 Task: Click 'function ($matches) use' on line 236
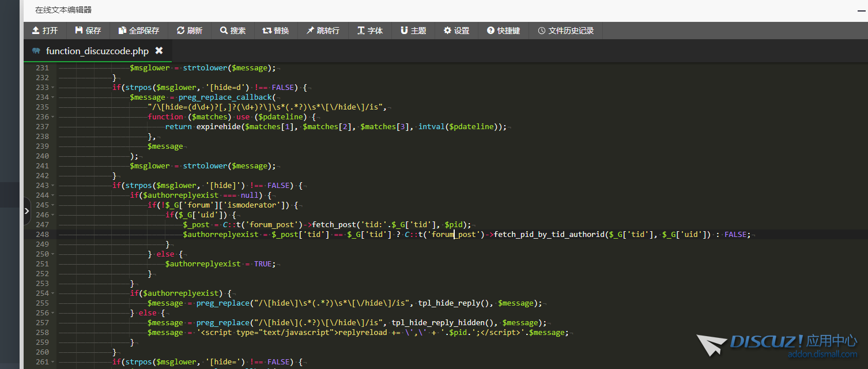click(x=200, y=117)
